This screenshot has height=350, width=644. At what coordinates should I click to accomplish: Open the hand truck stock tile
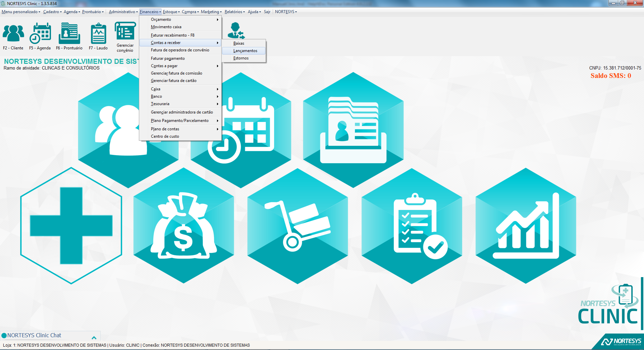coord(298,226)
